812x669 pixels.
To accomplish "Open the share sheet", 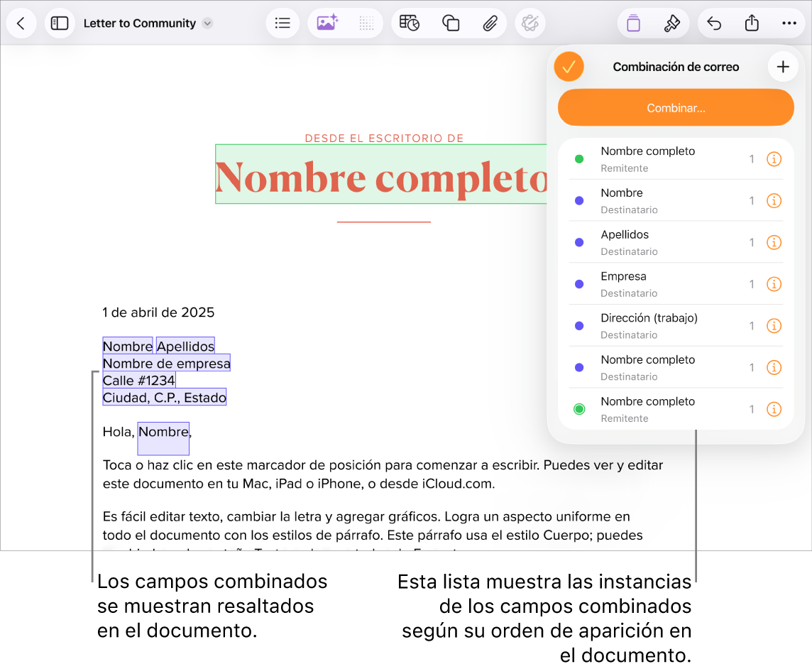I will click(752, 23).
